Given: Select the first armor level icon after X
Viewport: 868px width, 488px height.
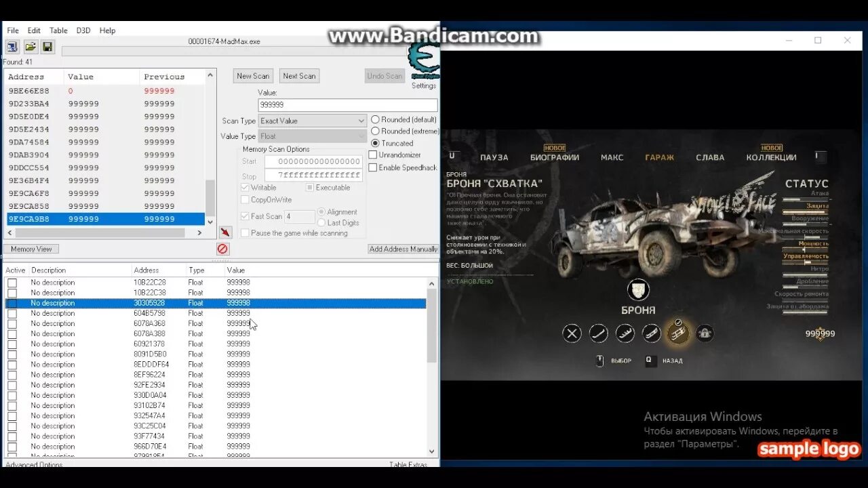Looking at the screenshot, I should [x=598, y=333].
